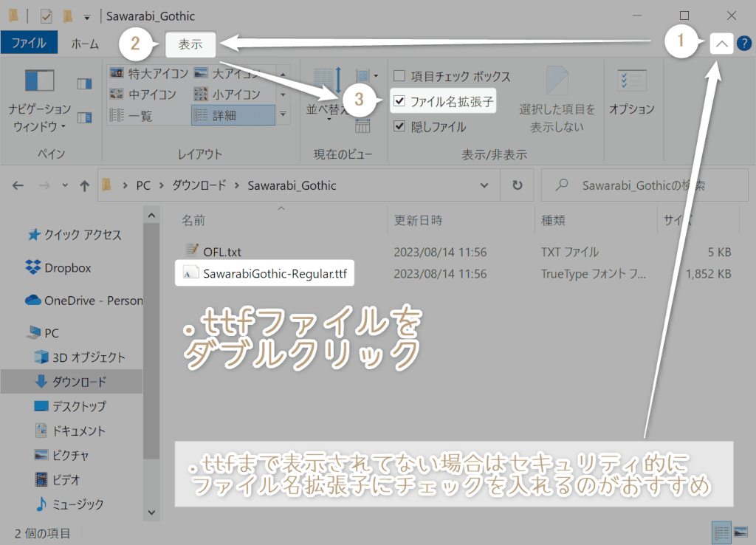Enable 項目チェック ボックス

[x=399, y=75]
